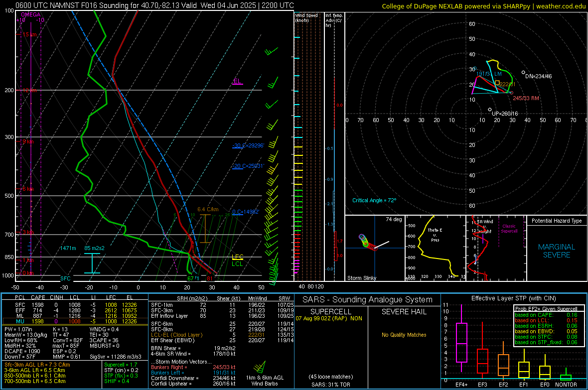Click the "85 m2s2" helicity label

[x=95, y=248]
